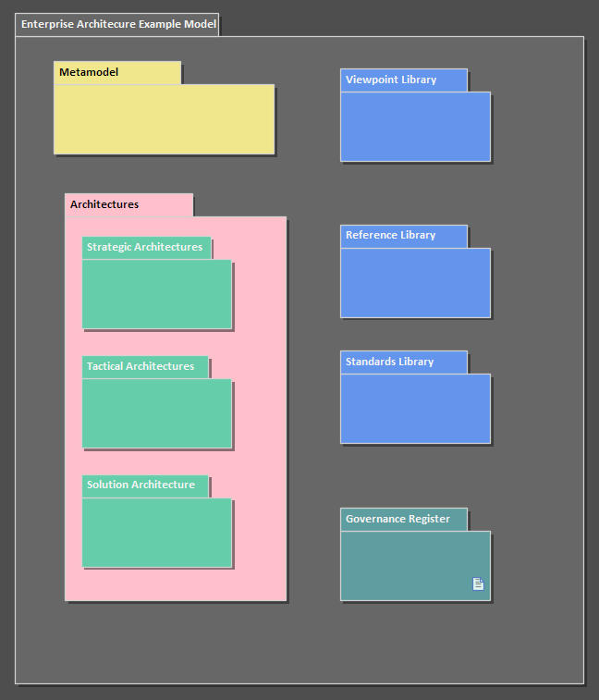Click the teal Governance Register package body
The width and height of the screenshot is (599, 700).
click(407, 564)
